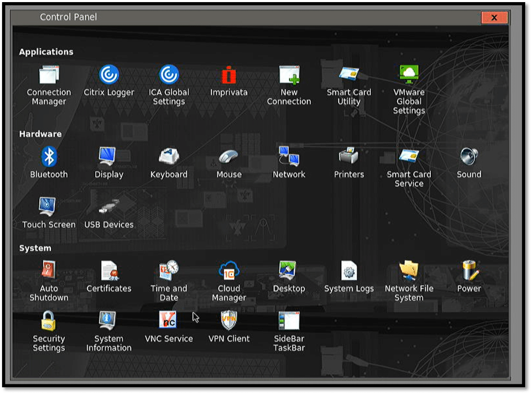Click the Hardware section heading
The width and height of the screenshot is (532, 394).
(40, 134)
